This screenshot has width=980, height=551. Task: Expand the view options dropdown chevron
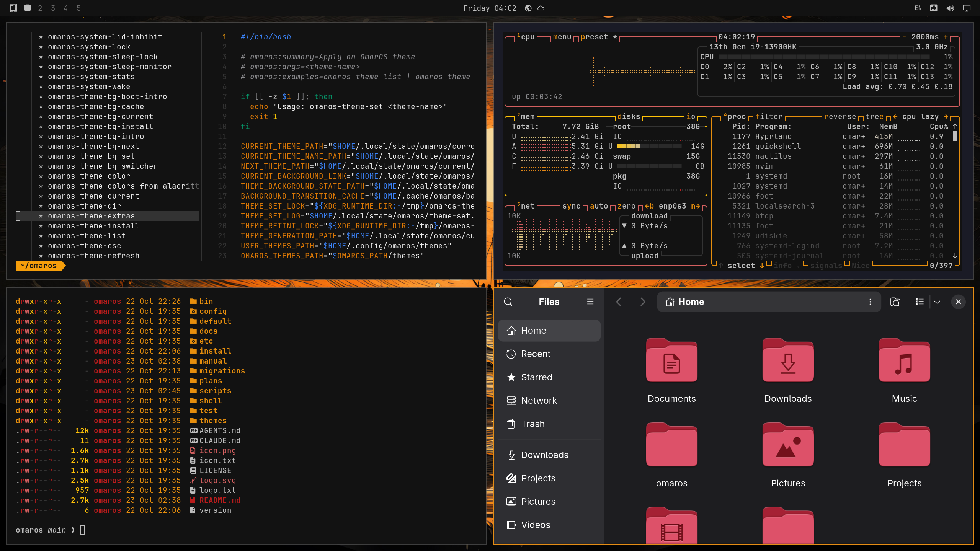tap(937, 302)
